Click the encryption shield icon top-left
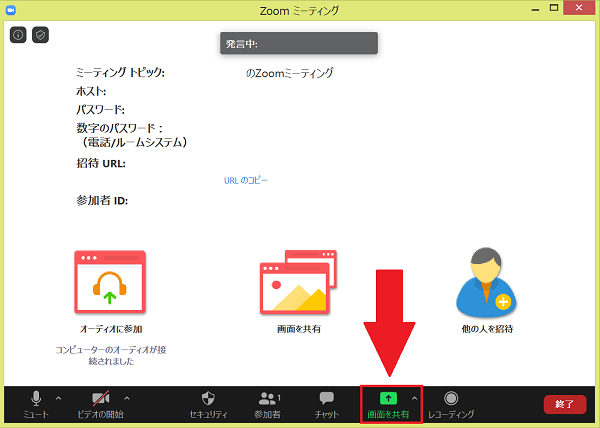The width and height of the screenshot is (600, 428). tap(40, 35)
